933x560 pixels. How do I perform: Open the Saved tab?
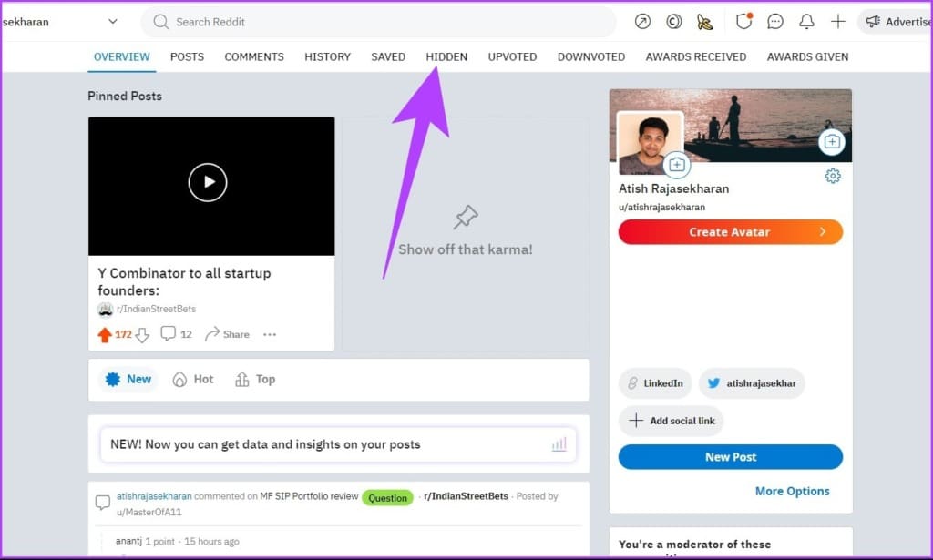click(388, 57)
